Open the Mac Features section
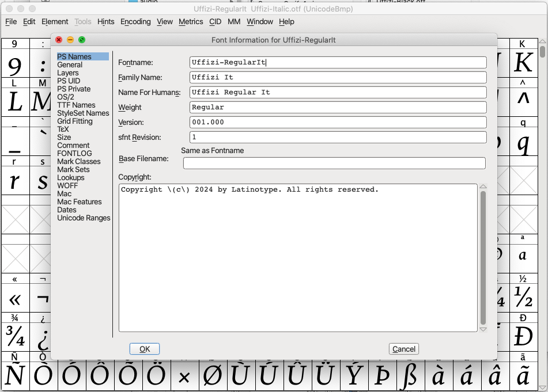 tap(80, 202)
